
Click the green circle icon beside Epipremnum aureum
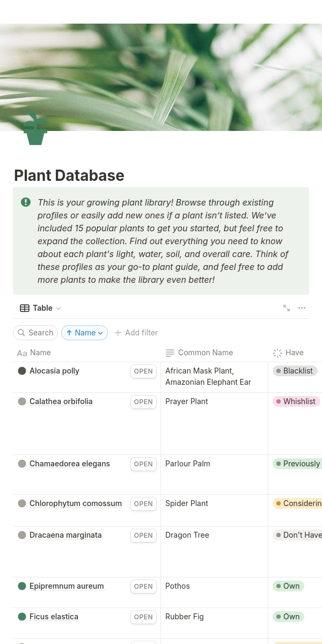pyautogui.click(x=22, y=586)
